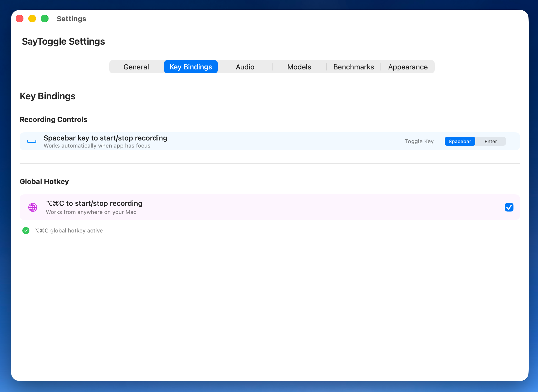538x392 pixels.
Task: Click the ⌥⌘C start/stop recording row
Action: tap(191, 207)
